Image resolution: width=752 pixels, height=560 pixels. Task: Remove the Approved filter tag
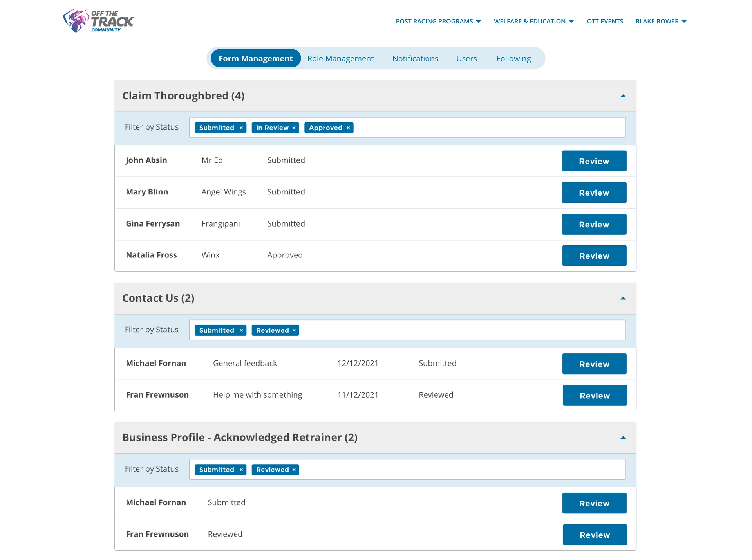[348, 128]
